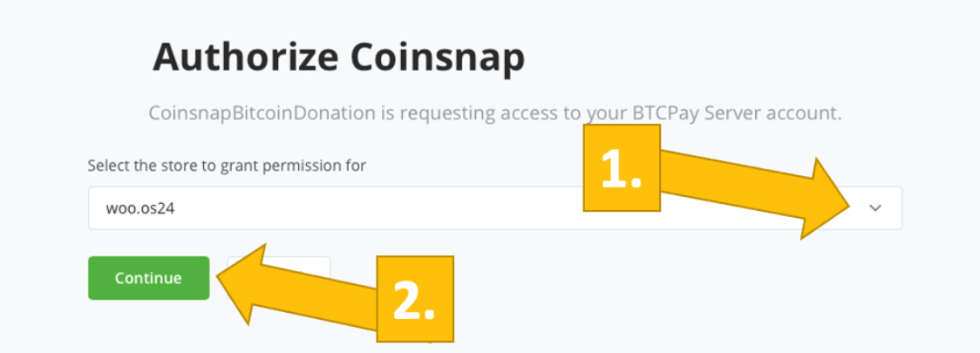
Task: Click the "Authorize Coinsnap" heading
Action: click(x=339, y=58)
